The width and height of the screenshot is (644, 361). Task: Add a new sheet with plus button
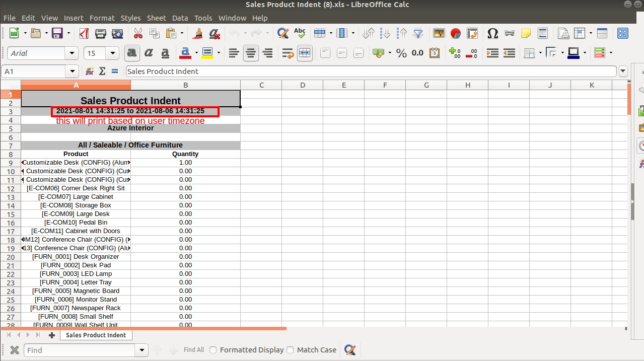coord(51,335)
